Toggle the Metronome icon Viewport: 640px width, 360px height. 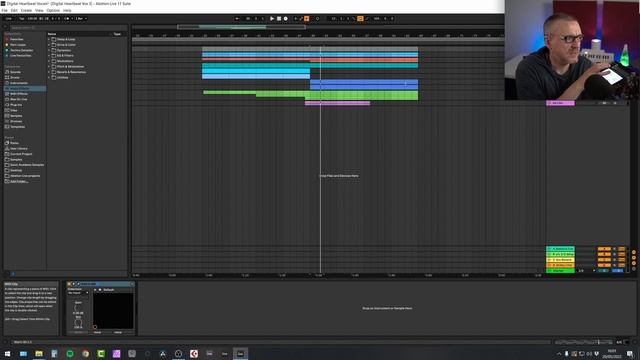click(67, 18)
